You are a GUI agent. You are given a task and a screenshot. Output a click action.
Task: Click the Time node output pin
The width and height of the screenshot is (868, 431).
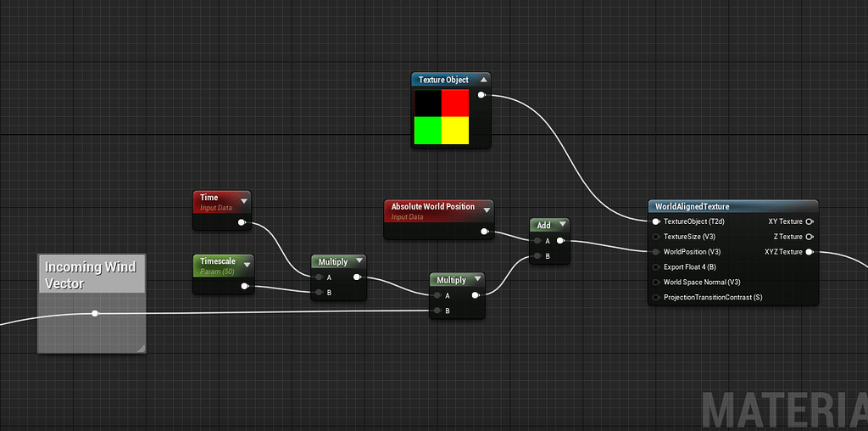pos(242,223)
